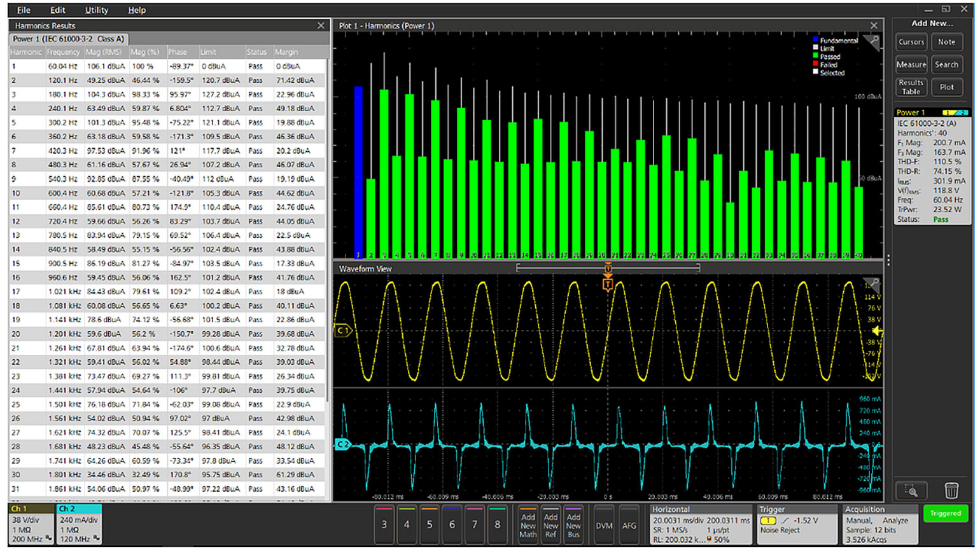Viewport: 980px width, 550px height.
Task: Click the Results Table button
Action: pyautogui.click(x=911, y=87)
